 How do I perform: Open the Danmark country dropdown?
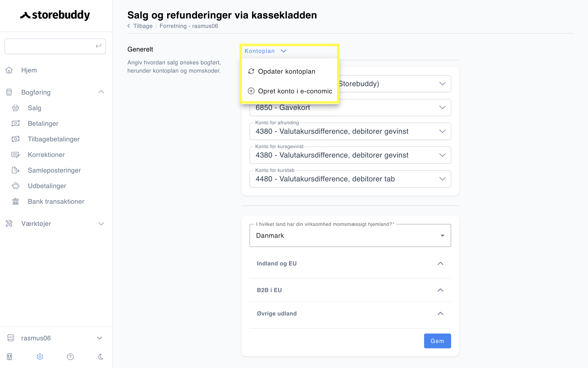point(350,235)
